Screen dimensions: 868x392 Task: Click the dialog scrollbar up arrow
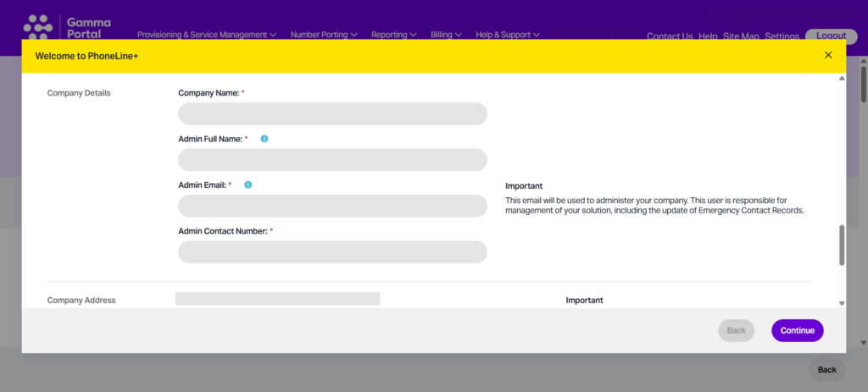click(x=842, y=79)
